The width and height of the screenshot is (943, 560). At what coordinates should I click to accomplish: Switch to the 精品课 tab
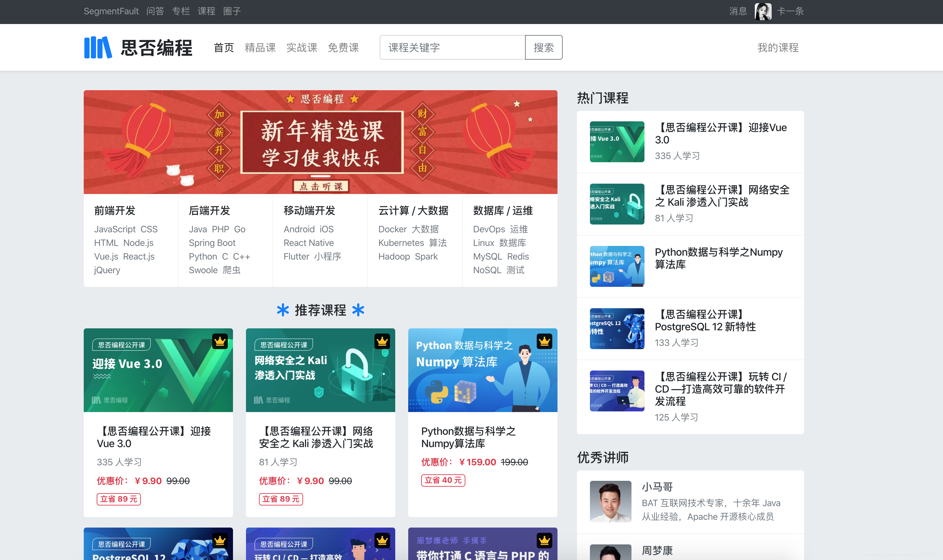(260, 48)
